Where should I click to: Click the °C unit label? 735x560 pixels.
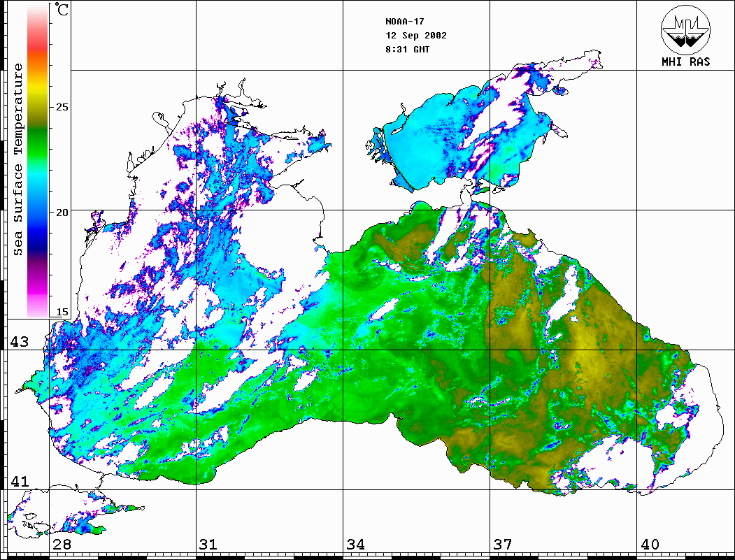click(x=62, y=9)
